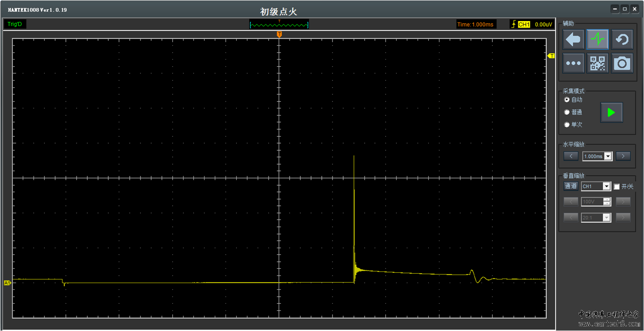Maximize the HANTEK1008 window
The width and height of the screenshot is (644, 331).
[625, 8]
